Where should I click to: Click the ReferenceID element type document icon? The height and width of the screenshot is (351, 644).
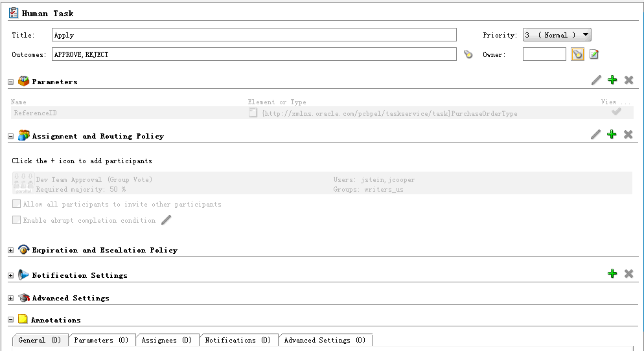pyautogui.click(x=253, y=113)
